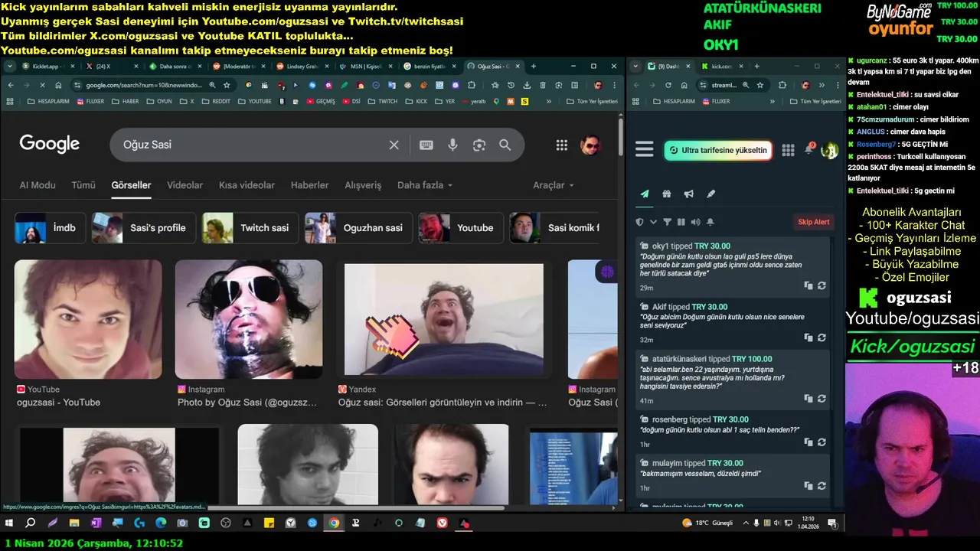Replay the atatürkünaskeri tip alert

pos(822,399)
